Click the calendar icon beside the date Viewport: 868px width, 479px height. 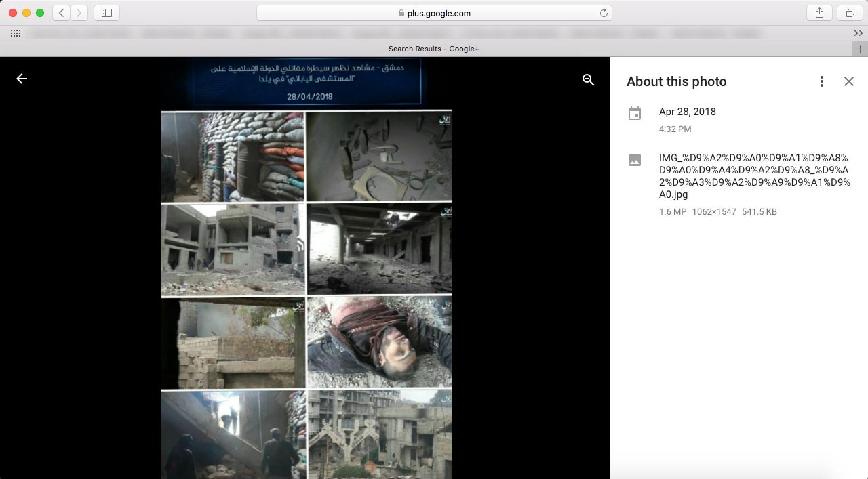pos(634,114)
